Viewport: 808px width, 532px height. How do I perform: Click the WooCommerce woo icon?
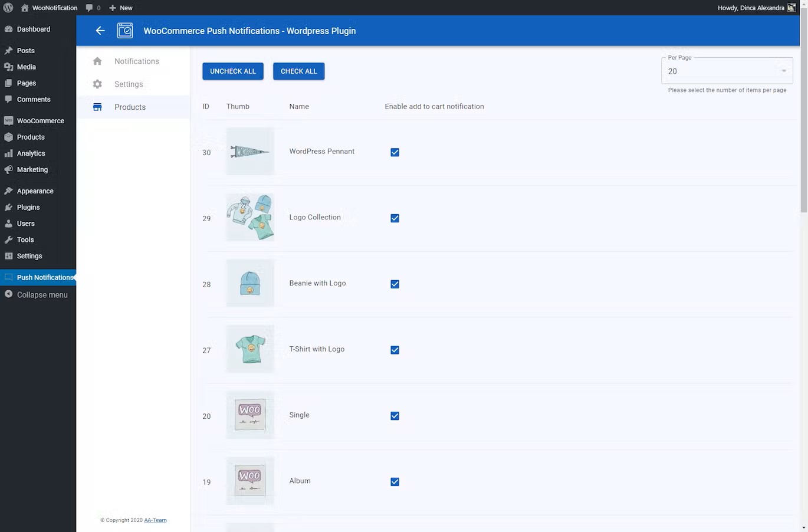pos(8,120)
